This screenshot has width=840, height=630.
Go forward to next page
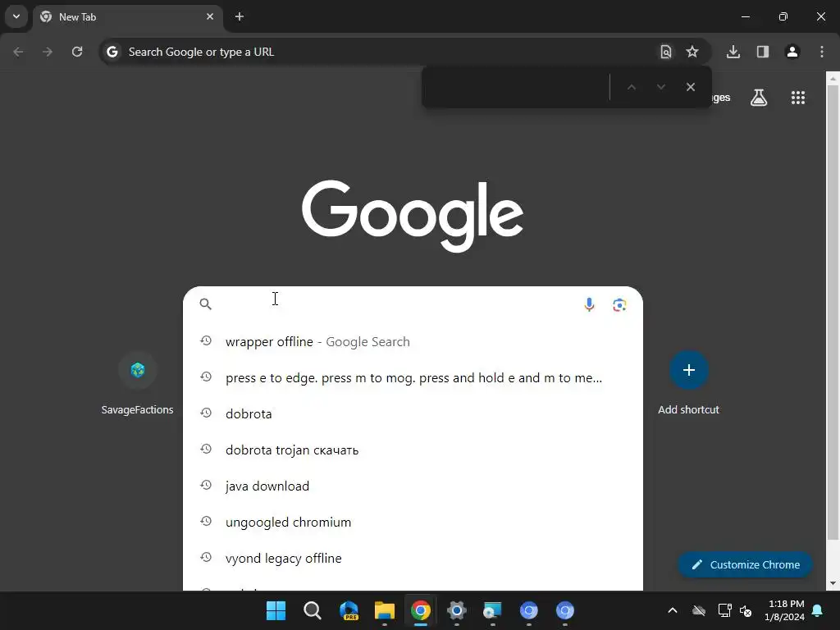tap(48, 52)
